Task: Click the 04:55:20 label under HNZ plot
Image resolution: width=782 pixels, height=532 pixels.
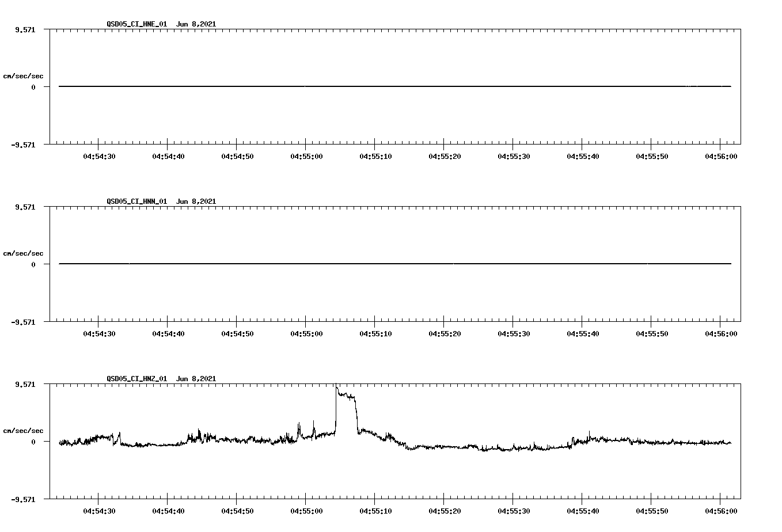Action: coord(445,511)
